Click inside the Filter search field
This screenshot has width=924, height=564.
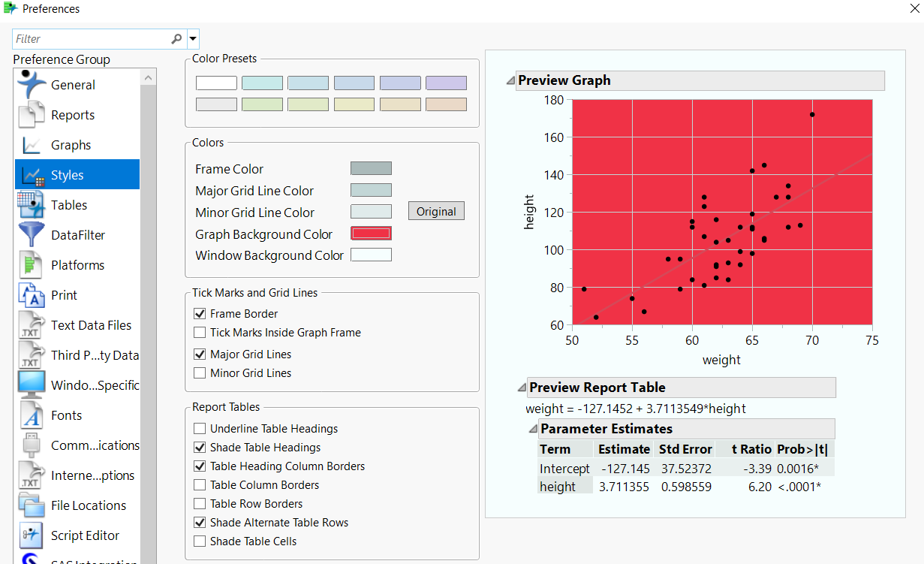pyautogui.click(x=90, y=38)
